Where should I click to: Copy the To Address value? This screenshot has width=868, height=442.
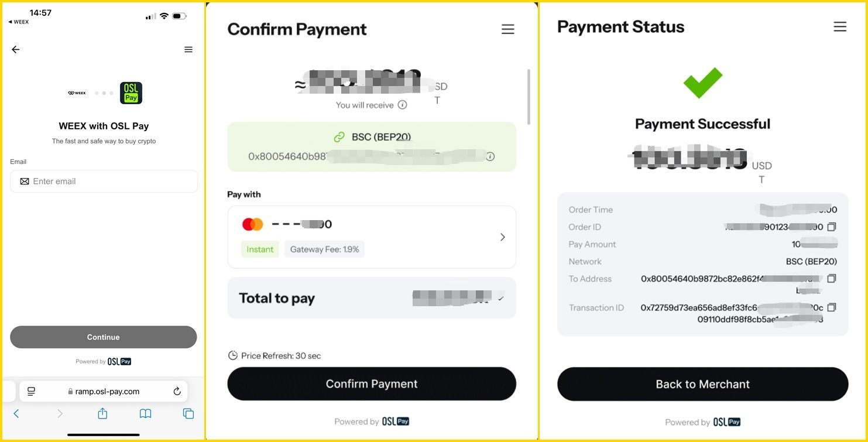tap(832, 279)
